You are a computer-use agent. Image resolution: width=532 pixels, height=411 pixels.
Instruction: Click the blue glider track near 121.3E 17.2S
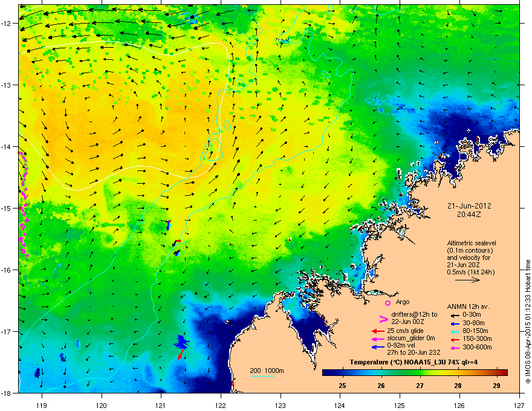[x=182, y=342]
